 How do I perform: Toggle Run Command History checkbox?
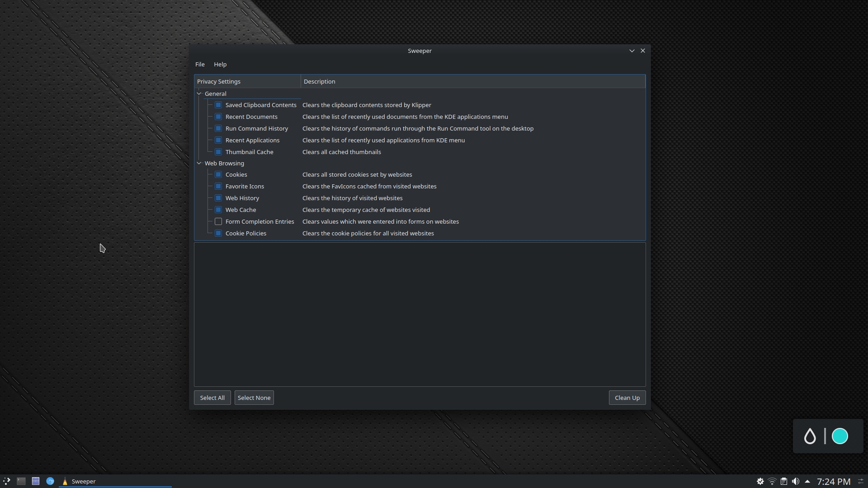218,128
